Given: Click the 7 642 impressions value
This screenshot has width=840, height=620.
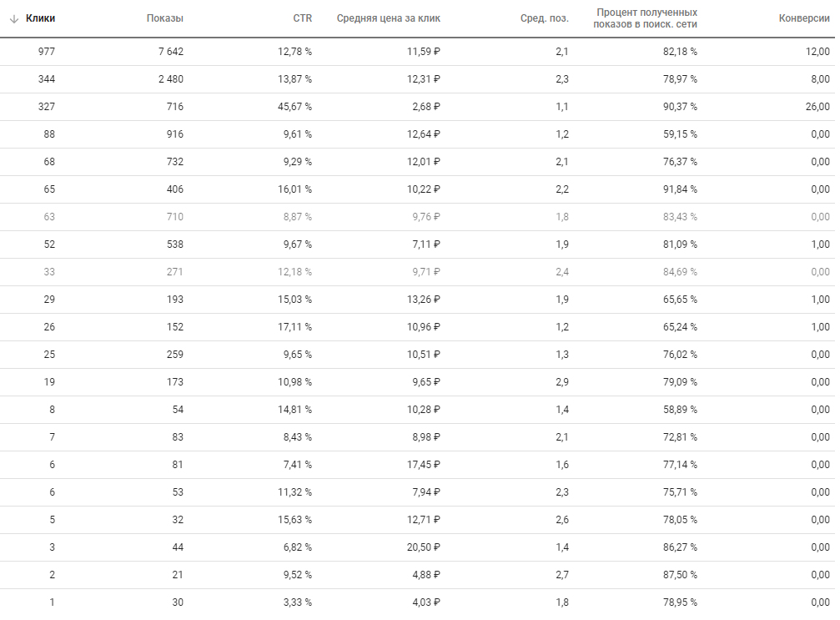Looking at the screenshot, I should click(x=171, y=52).
